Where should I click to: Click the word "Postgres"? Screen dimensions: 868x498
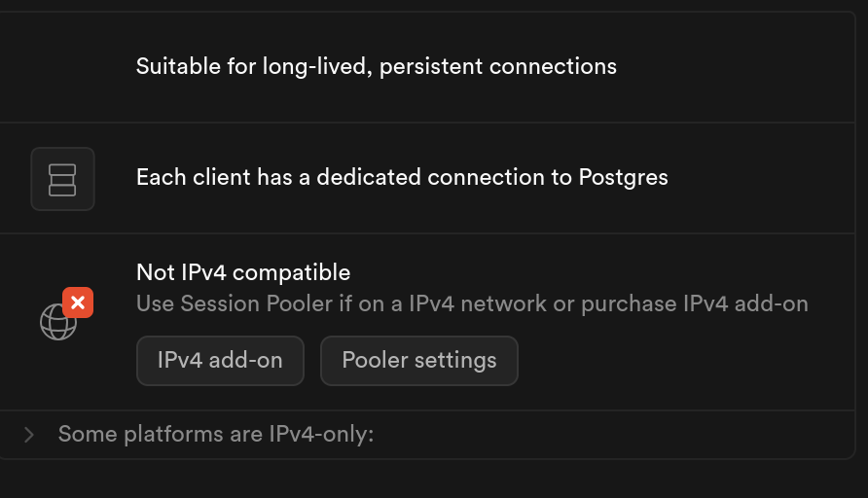click(623, 177)
